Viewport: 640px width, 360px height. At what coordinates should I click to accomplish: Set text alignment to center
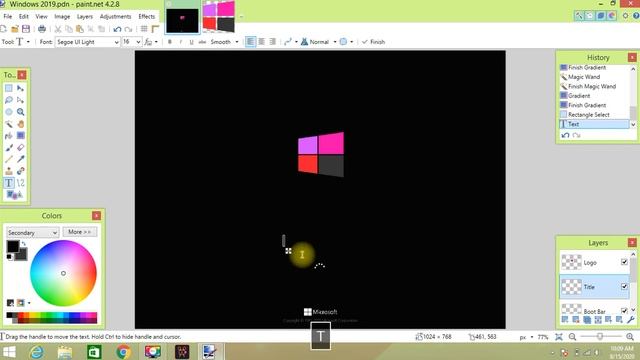pos(262,42)
